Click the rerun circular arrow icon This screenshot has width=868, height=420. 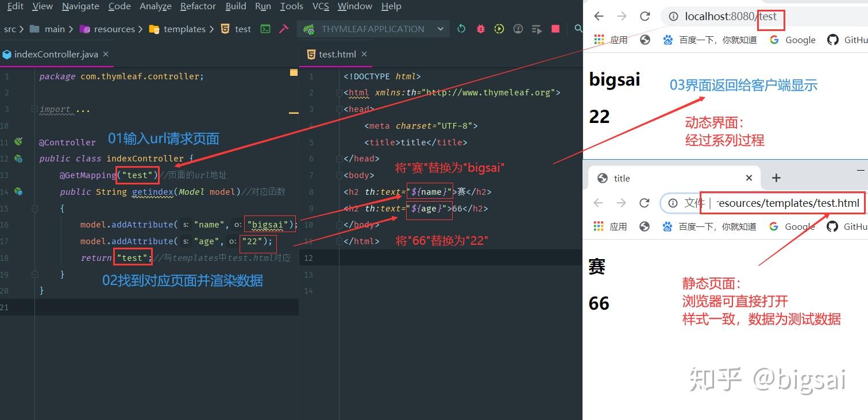click(x=461, y=29)
